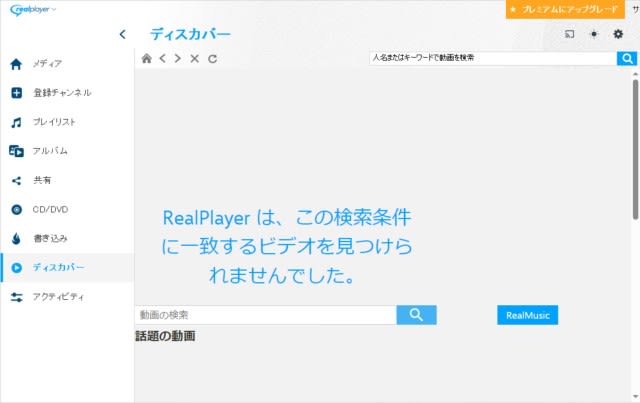Screen dimensions: 640x403
Task: Navigate forward with browser forward arrow
Action: 178,58
